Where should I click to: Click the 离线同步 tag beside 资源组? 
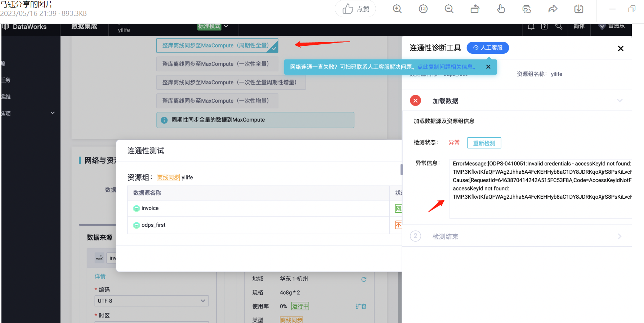[x=168, y=177]
